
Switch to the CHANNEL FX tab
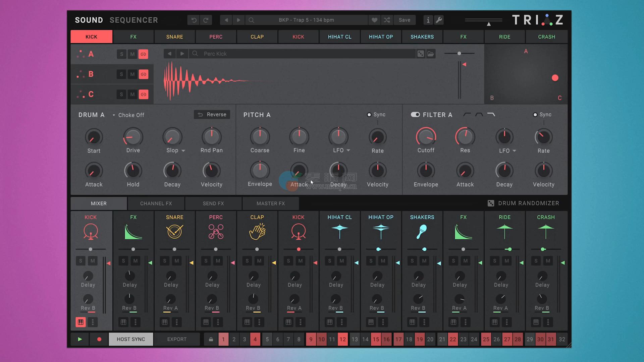(x=156, y=203)
